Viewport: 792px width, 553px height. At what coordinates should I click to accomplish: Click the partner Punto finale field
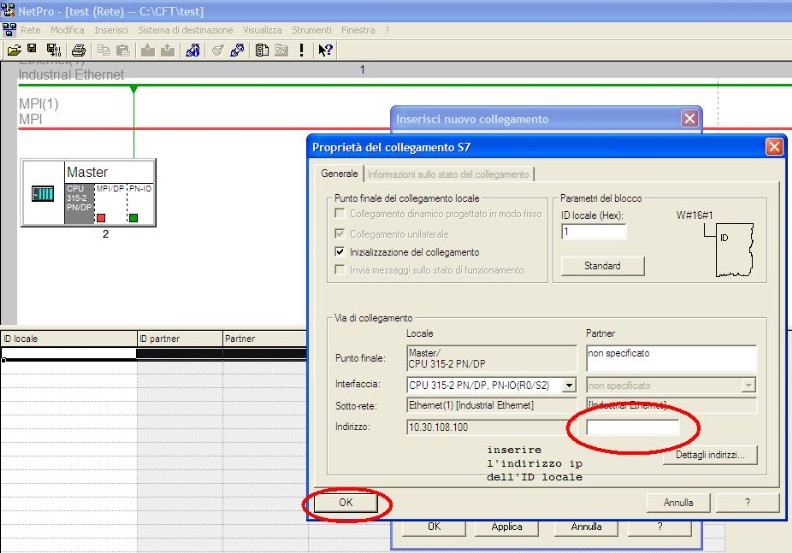(671, 358)
